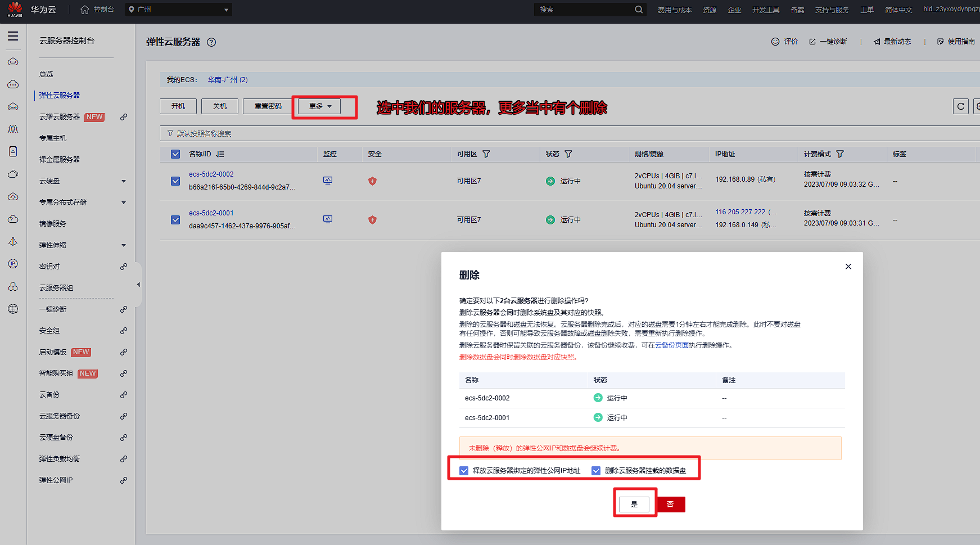Open 费用与成本 top menu
This screenshot has height=545, width=980.
click(x=675, y=10)
